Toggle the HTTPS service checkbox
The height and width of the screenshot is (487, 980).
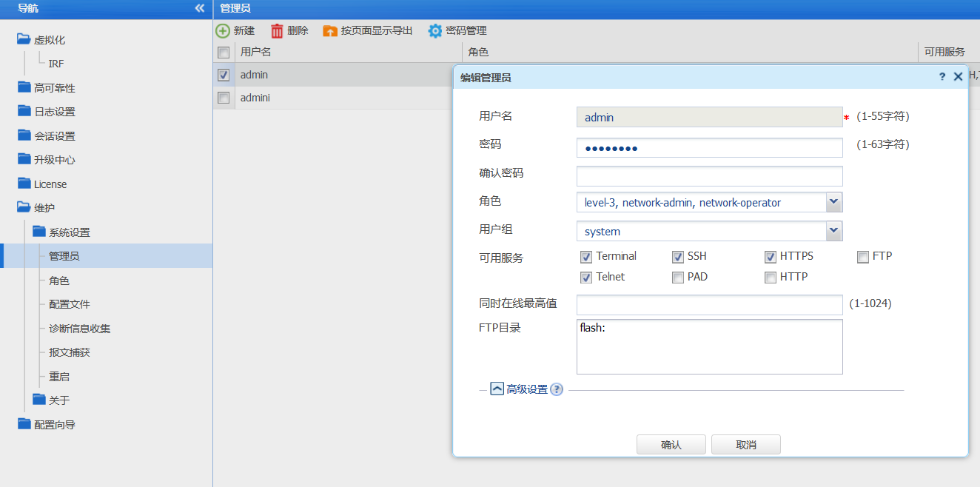tap(771, 257)
